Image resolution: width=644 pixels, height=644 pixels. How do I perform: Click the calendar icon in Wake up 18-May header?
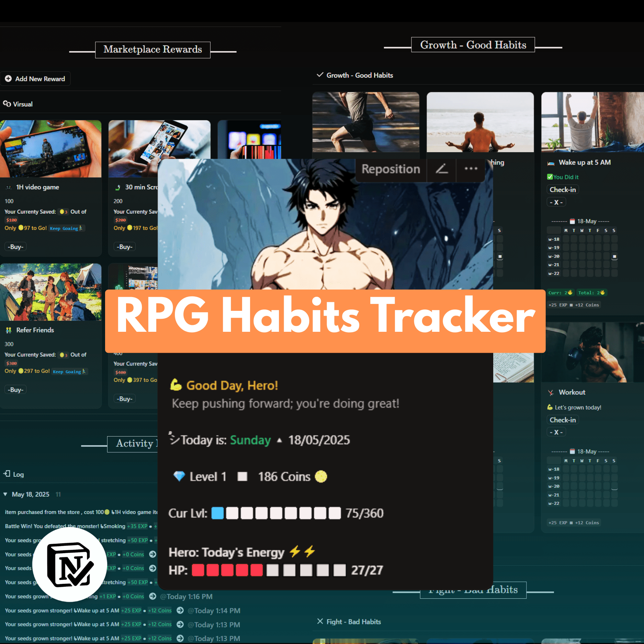[x=572, y=221]
